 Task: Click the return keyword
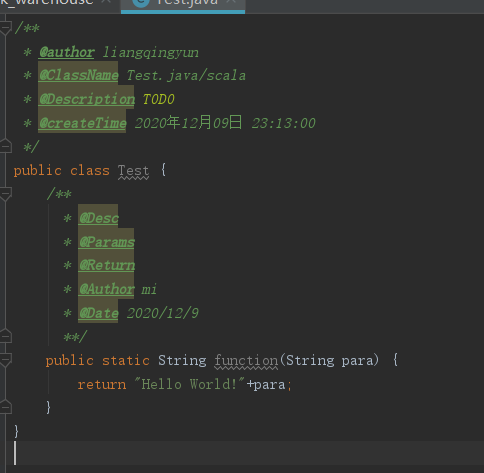102,384
